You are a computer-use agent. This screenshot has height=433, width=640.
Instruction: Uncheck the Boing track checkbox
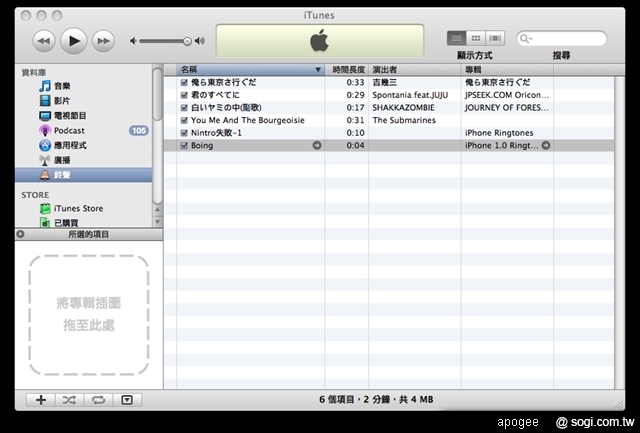click(x=184, y=145)
